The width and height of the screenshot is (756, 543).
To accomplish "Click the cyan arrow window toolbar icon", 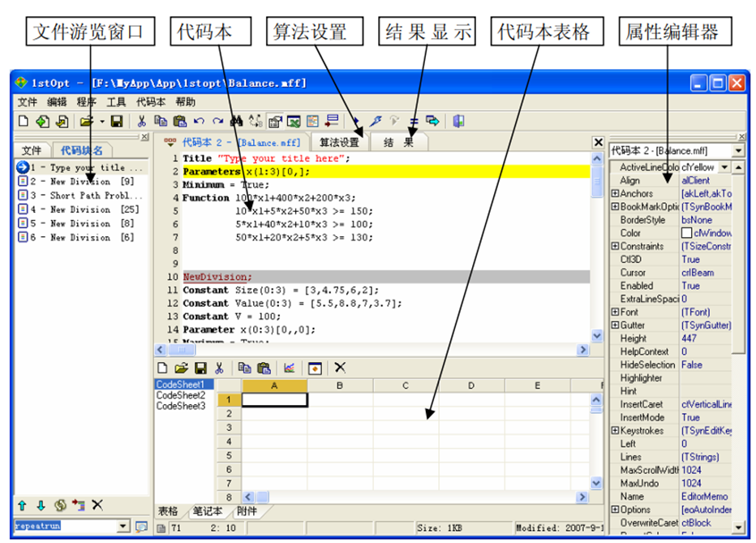I will tap(432, 121).
